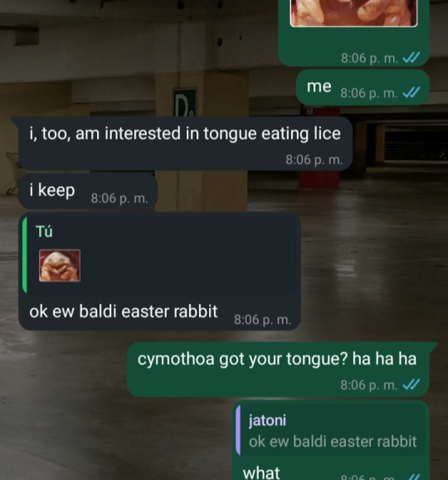Tap the 8:06 timestamp on 'i keep'
The image size is (448, 480).
(119, 198)
